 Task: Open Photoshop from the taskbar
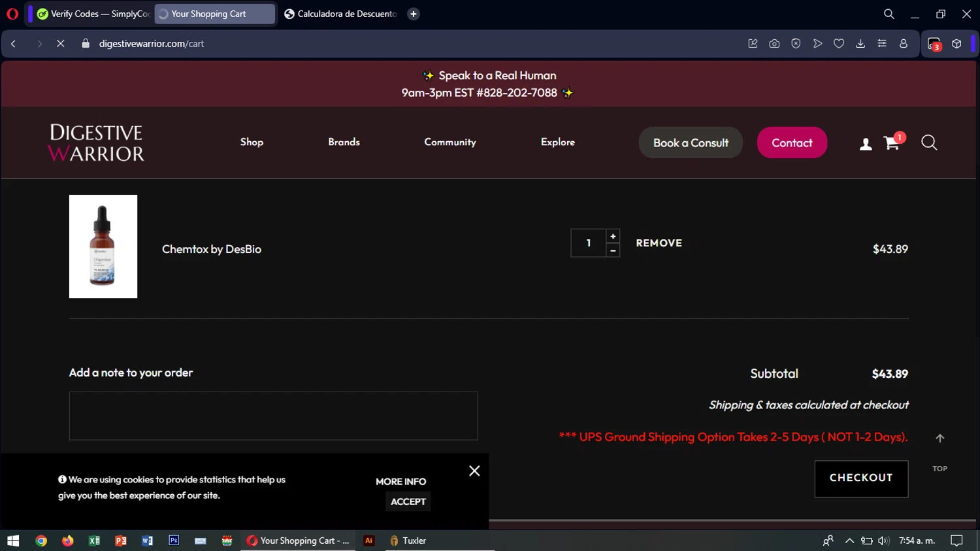click(x=174, y=541)
